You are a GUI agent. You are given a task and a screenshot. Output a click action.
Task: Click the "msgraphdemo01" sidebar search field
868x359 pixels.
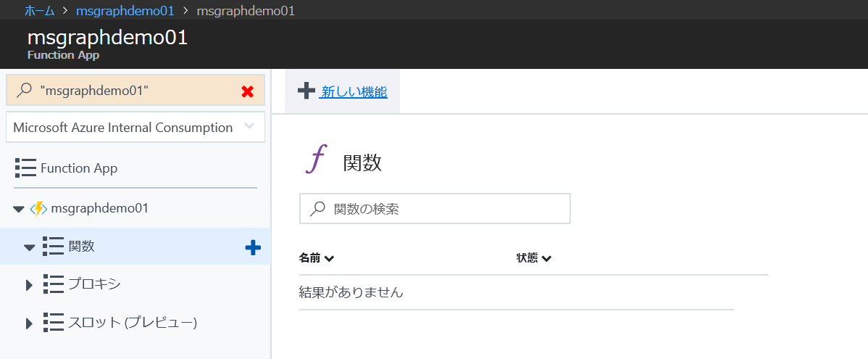click(x=135, y=91)
